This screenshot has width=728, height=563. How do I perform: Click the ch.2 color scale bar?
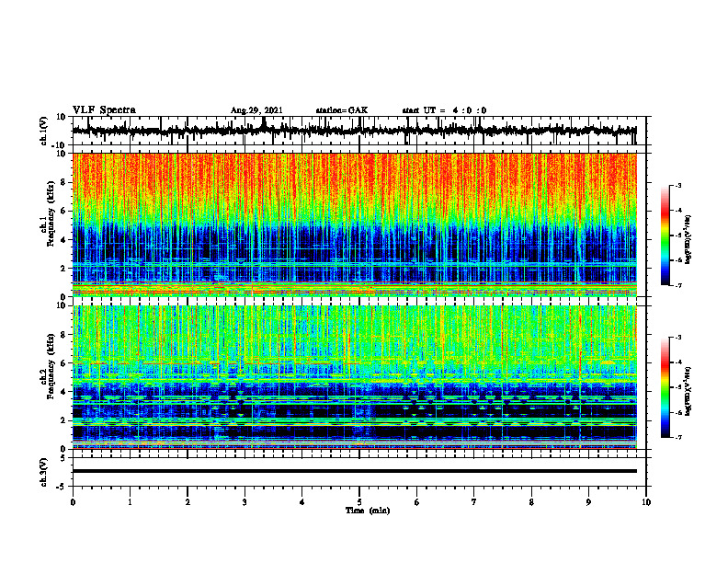pos(665,387)
